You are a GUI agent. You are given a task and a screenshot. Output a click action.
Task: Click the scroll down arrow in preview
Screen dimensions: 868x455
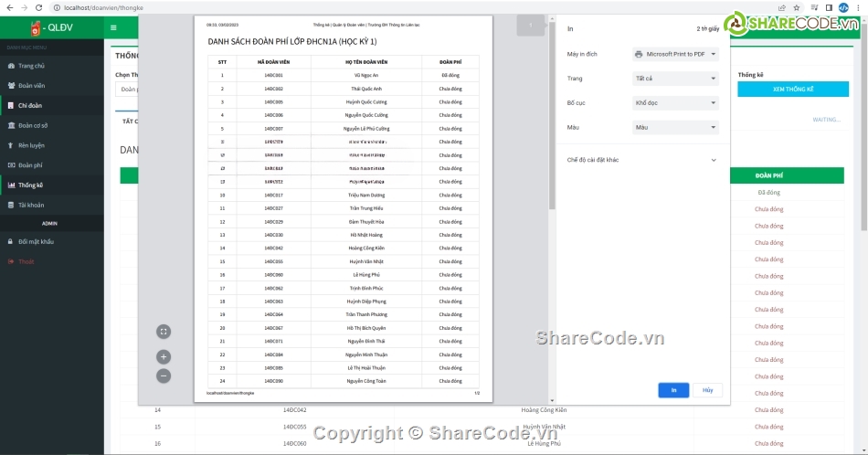pos(552,401)
